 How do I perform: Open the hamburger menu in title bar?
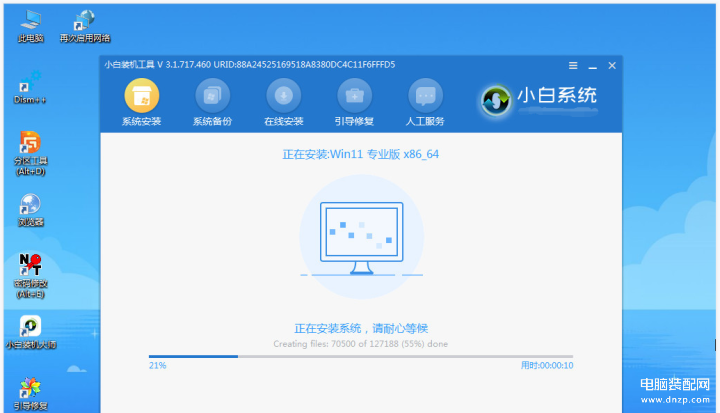[573, 66]
